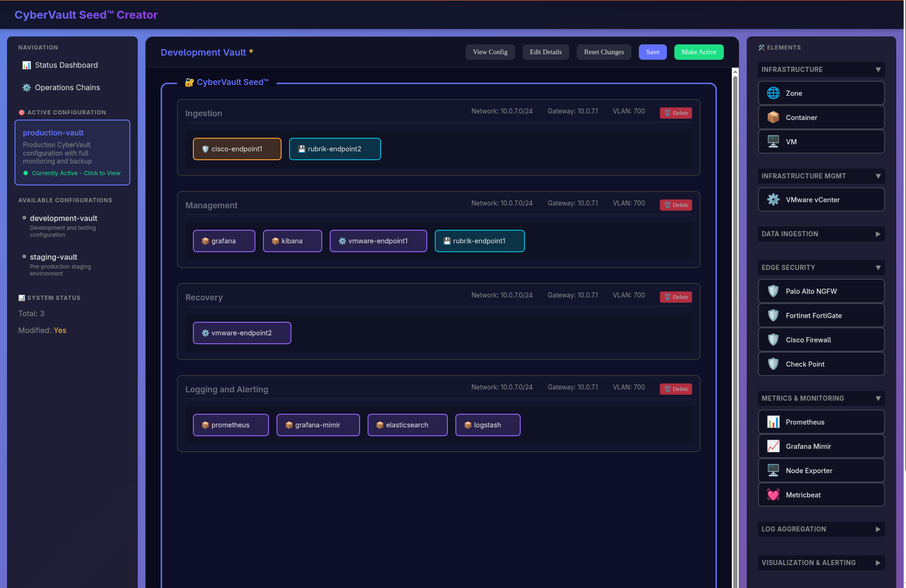Delete the Ingestion zone

pyautogui.click(x=676, y=113)
